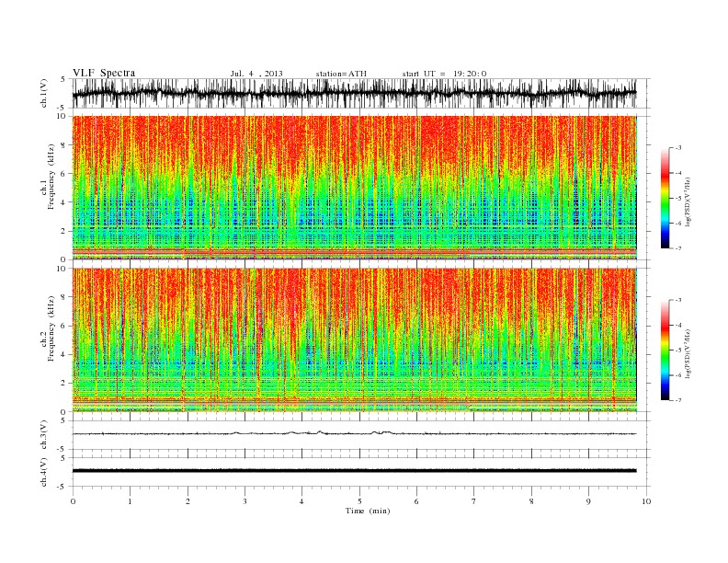The image size is (728, 563).
Task: Click the 'station=ATH' header label
Action: pos(341,74)
